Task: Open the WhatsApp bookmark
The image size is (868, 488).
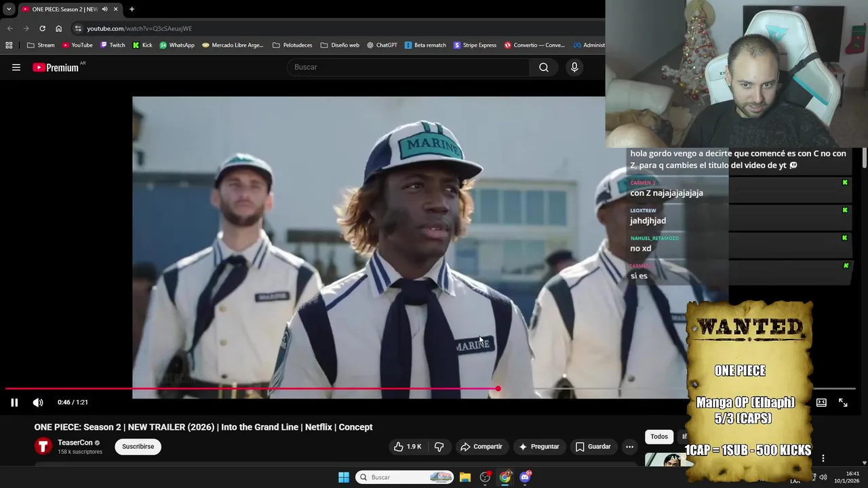Action: pyautogui.click(x=177, y=45)
